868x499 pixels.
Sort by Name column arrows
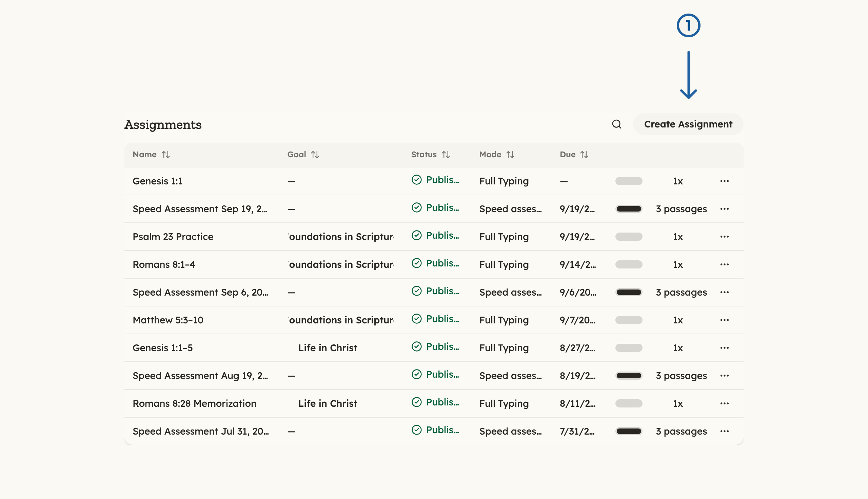pos(166,155)
